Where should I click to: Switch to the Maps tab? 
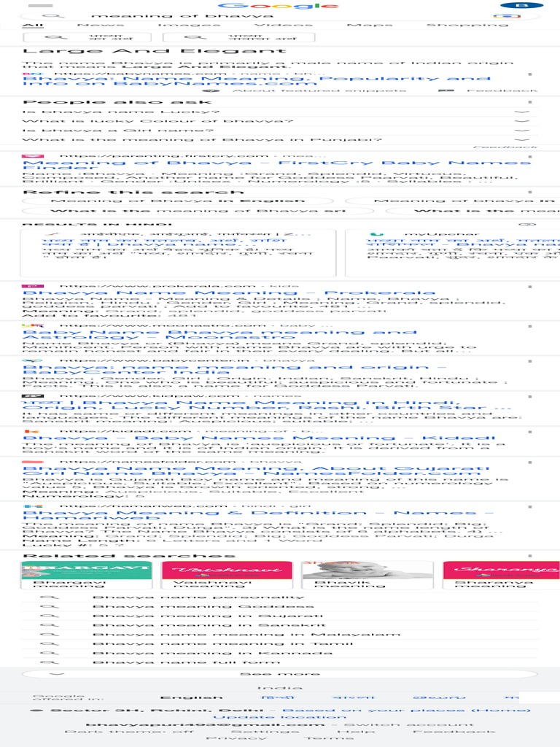click(x=370, y=25)
